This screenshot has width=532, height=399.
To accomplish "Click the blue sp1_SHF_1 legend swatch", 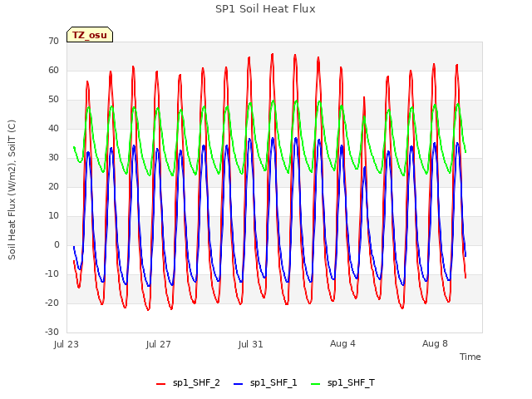I will 239,384.
